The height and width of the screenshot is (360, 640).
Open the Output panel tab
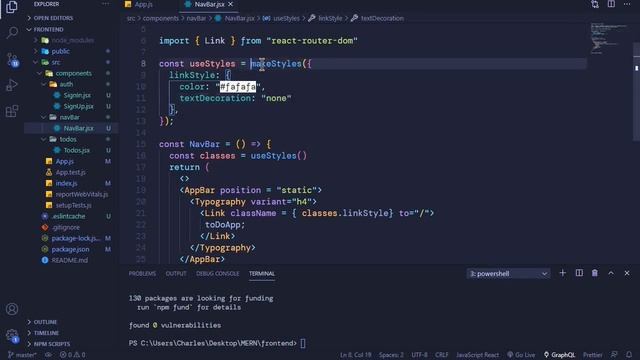point(176,273)
